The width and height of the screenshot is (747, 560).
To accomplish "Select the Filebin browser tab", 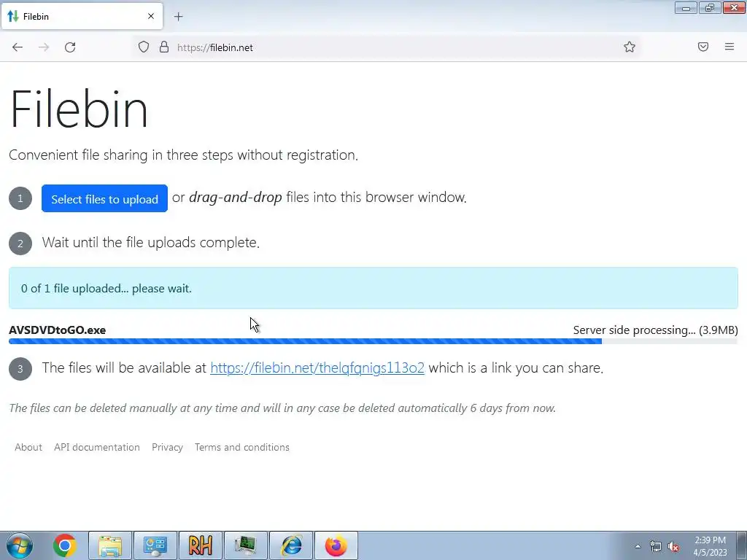I will click(x=82, y=16).
